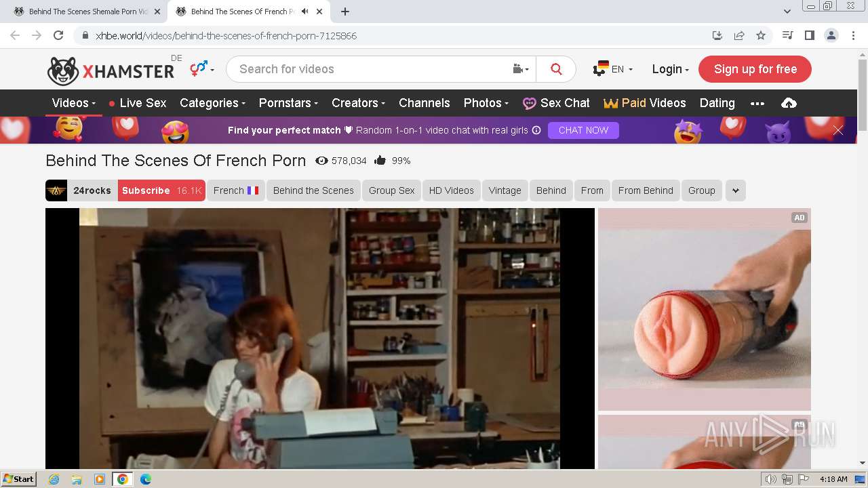Share this page via the share icon
Viewport: 868px width, 488px height.
pos(739,35)
